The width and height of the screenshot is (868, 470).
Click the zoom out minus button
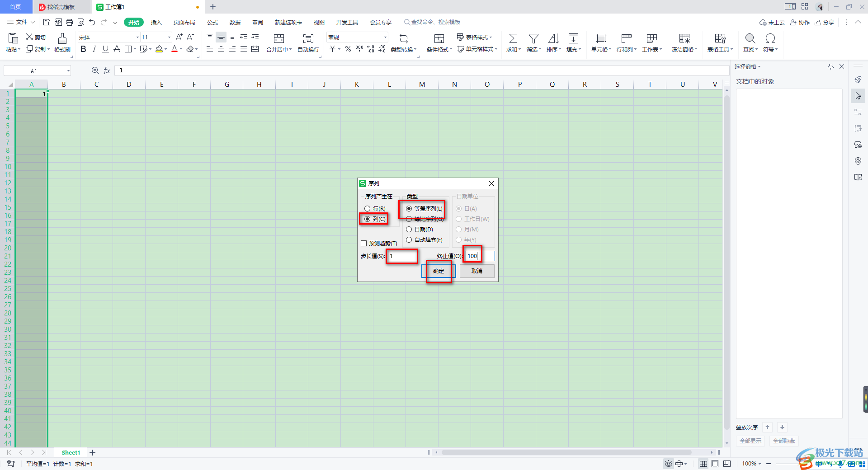click(769, 464)
